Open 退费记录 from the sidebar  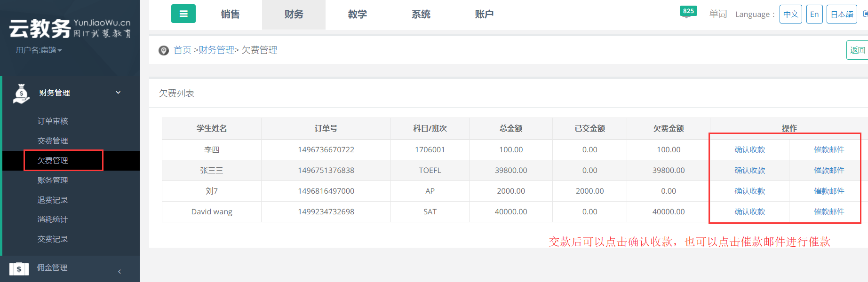point(53,200)
